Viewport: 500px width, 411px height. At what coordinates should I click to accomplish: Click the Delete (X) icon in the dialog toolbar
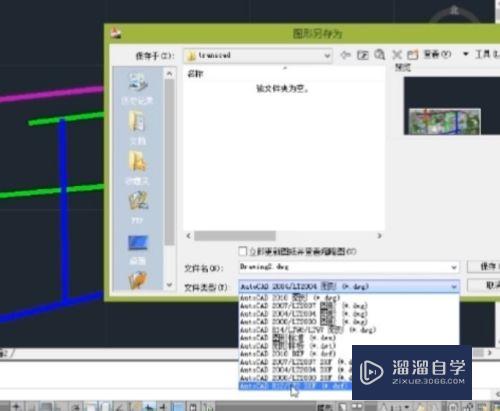397,54
